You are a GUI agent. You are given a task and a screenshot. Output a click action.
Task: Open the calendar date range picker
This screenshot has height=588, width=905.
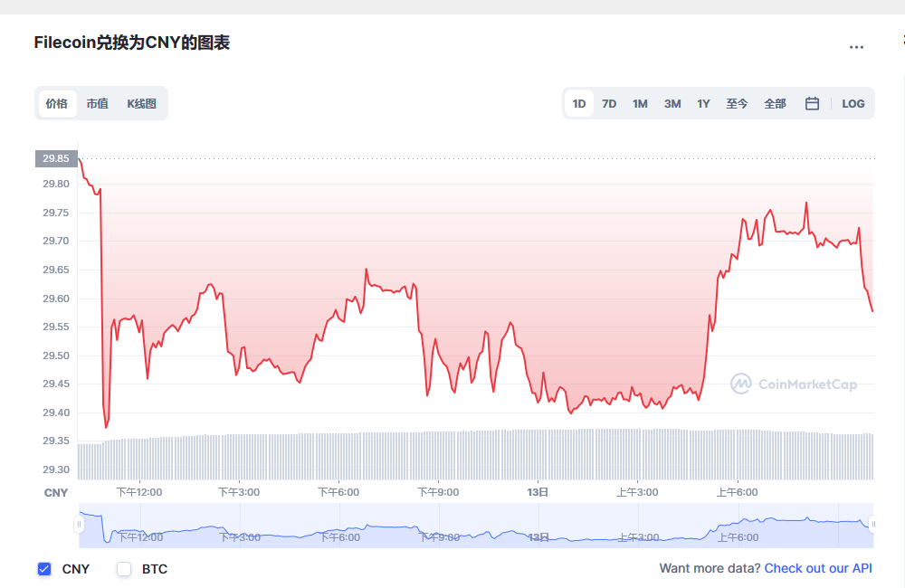click(812, 103)
